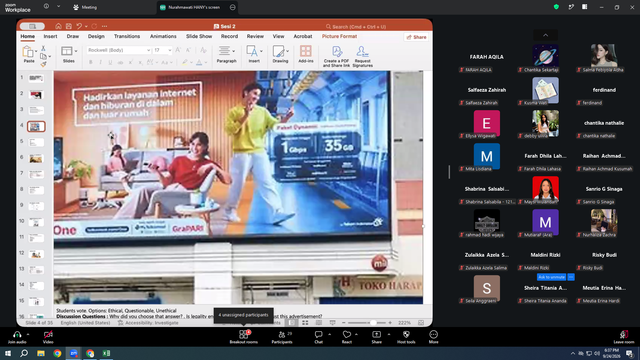This screenshot has width=640, height=360.
Task: Expand Join audio options caret
Action: (x=28, y=335)
